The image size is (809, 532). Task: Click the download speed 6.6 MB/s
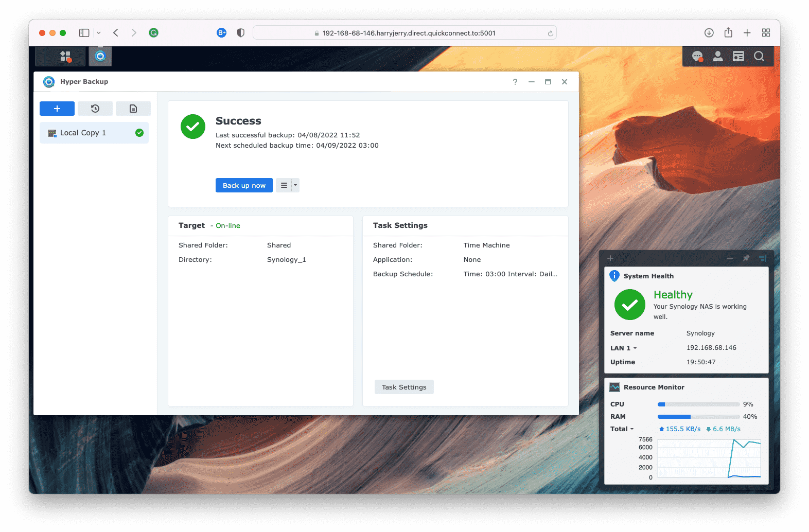click(723, 429)
